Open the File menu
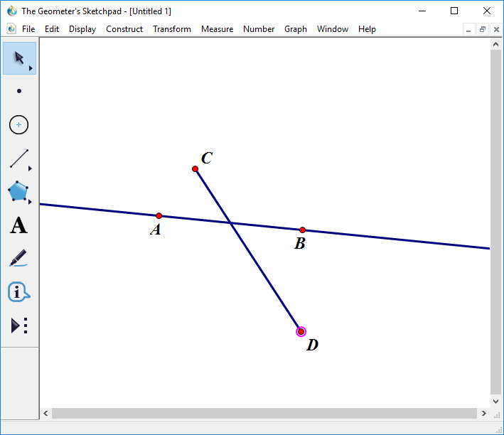Screen dimensions: 504x435 28,29
